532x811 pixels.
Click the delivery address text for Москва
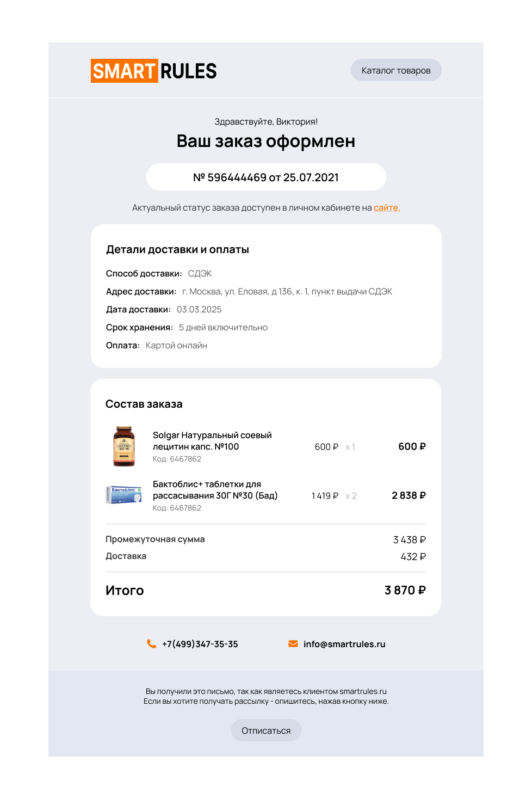point(287,292)
